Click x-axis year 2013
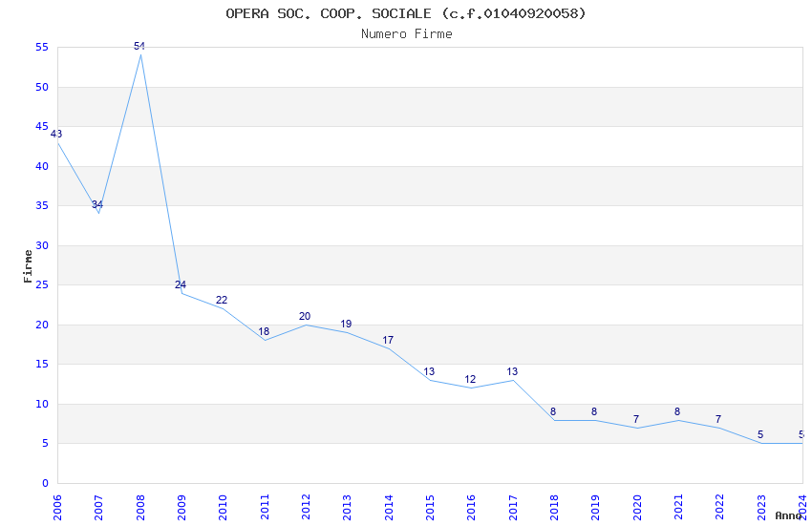The image size is (812, 525). (x=347, y=508)
